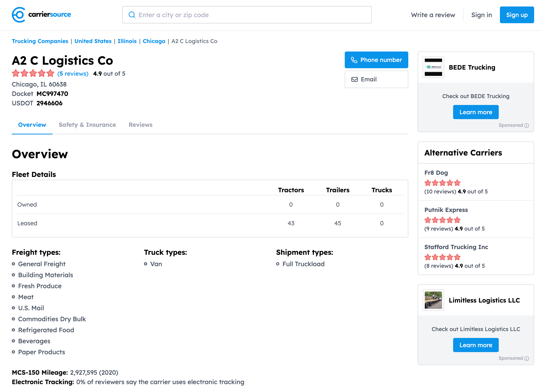This screenshot has height=392, width=542.
Task: Click Beverages freight type
Action: coord(34,341)
